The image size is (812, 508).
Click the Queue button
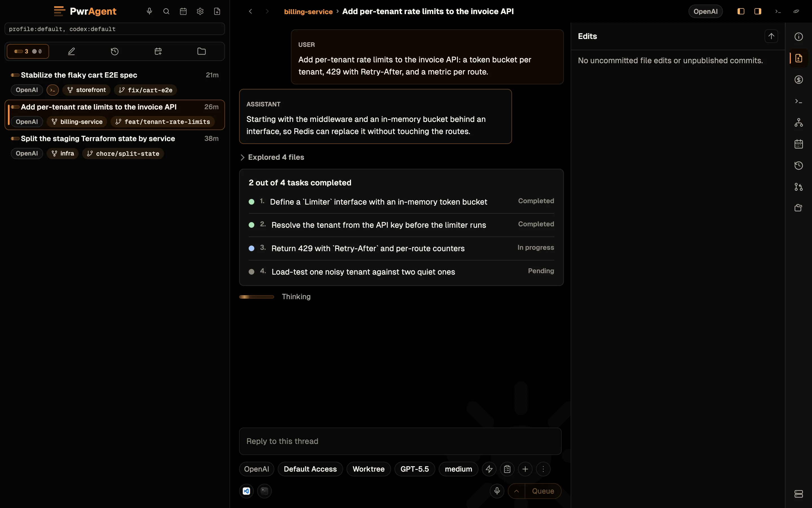pos(543,491)
